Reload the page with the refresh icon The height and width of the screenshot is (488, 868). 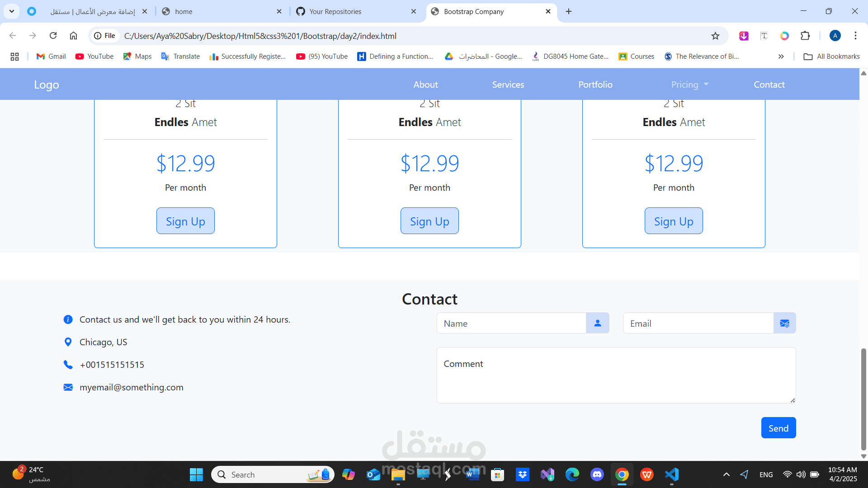[x=53, y=36]
